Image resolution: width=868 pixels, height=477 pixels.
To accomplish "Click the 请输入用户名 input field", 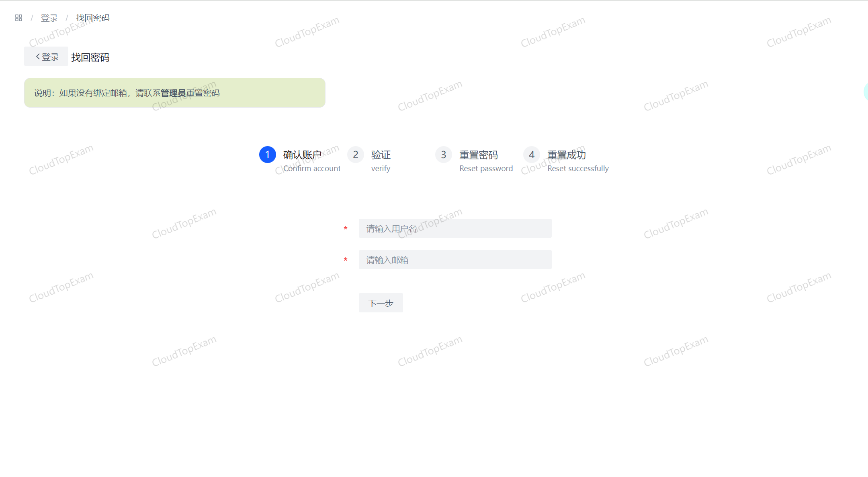I will click(x=454, y=228).
